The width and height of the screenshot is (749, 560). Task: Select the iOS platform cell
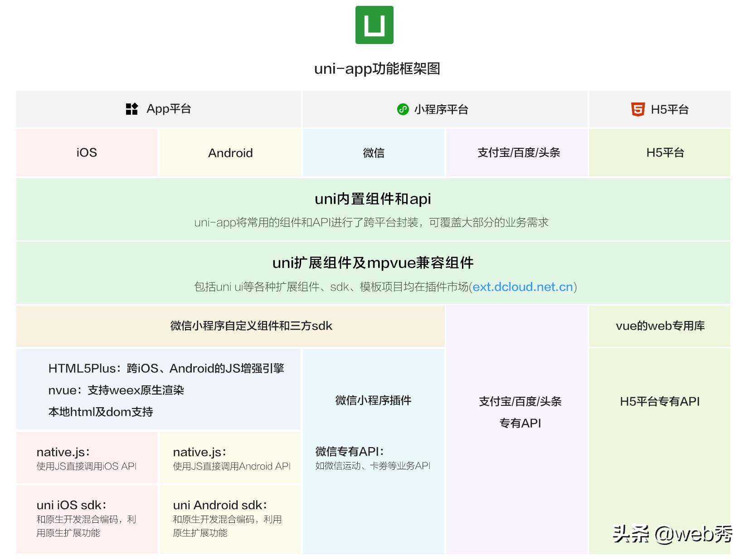pos(86,152)
